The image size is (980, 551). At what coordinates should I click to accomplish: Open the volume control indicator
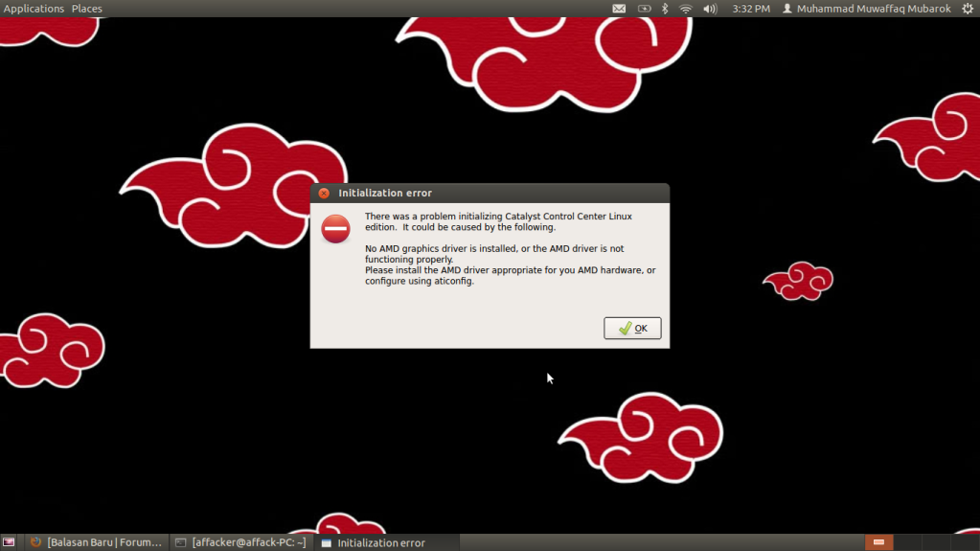point(710,9)
